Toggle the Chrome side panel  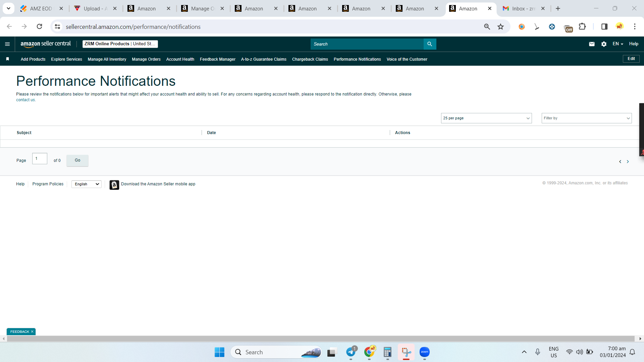pos(604,26)
